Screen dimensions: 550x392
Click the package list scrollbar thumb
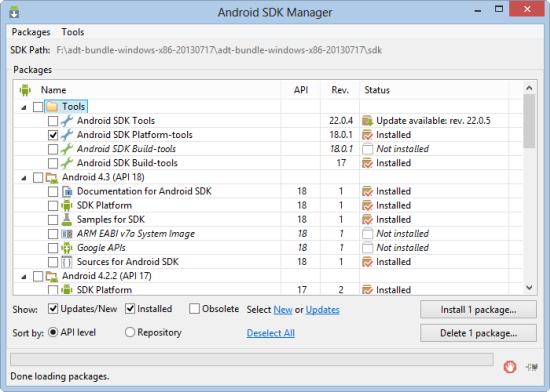point(529,121)
